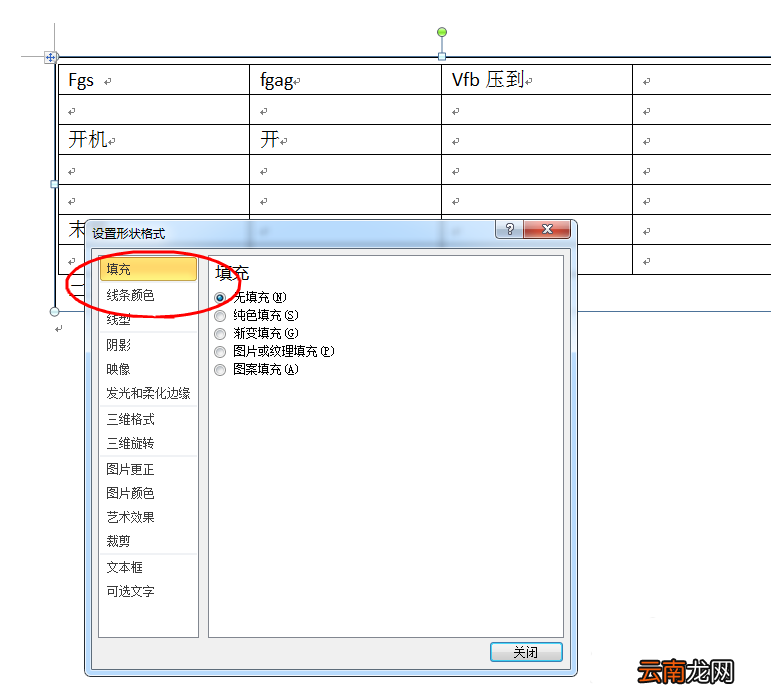Open the 可选文字 category
Viewport: 771px width, 700px height.
(x=148, y=591)
